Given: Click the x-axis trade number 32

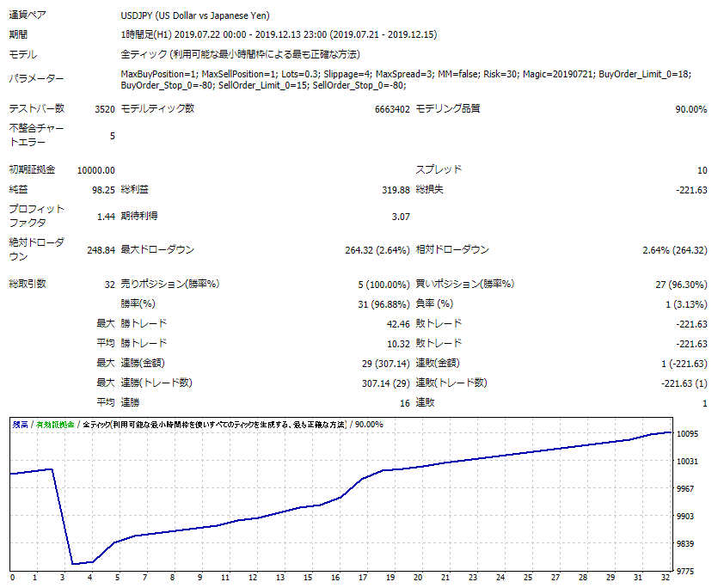Looking at the screenshot, I should pos(666,578).
